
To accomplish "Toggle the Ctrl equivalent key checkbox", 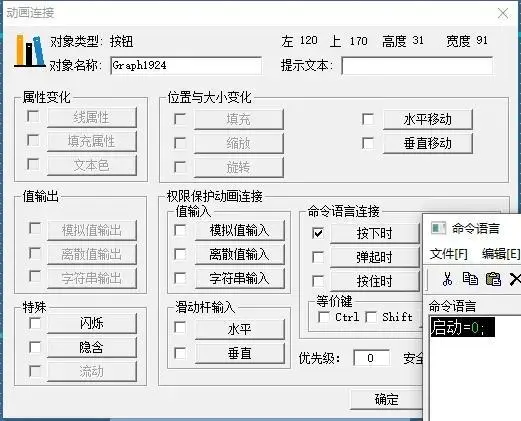I will pyautogui.click(x=324, y=317).
